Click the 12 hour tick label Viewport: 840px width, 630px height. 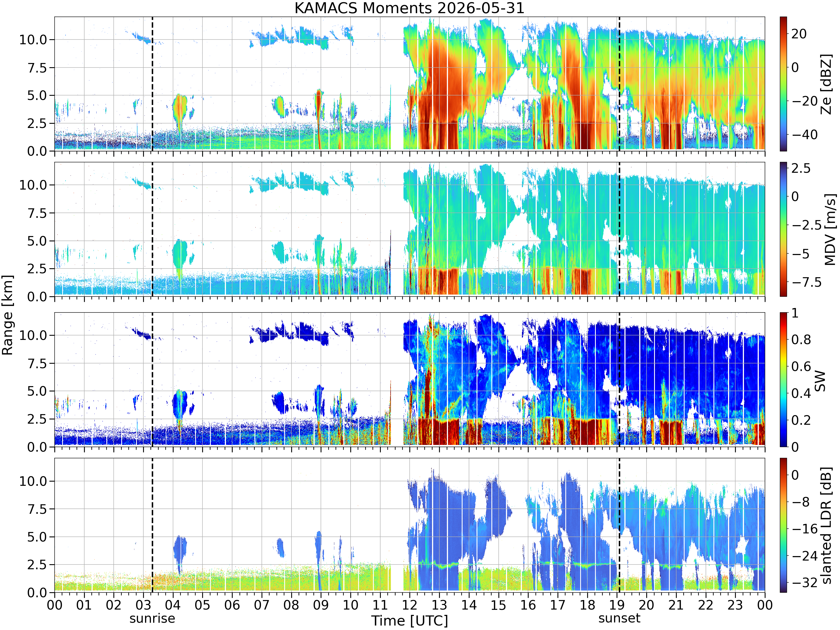409,605
